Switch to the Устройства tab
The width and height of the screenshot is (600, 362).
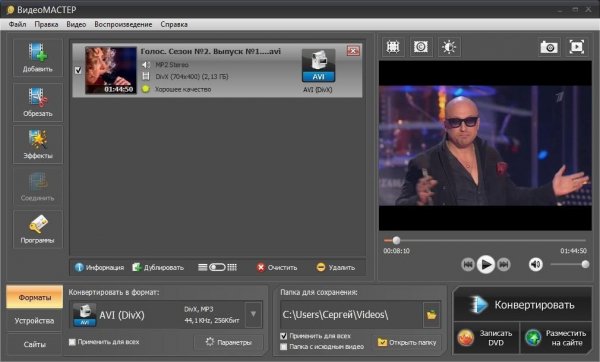[34, 321]
